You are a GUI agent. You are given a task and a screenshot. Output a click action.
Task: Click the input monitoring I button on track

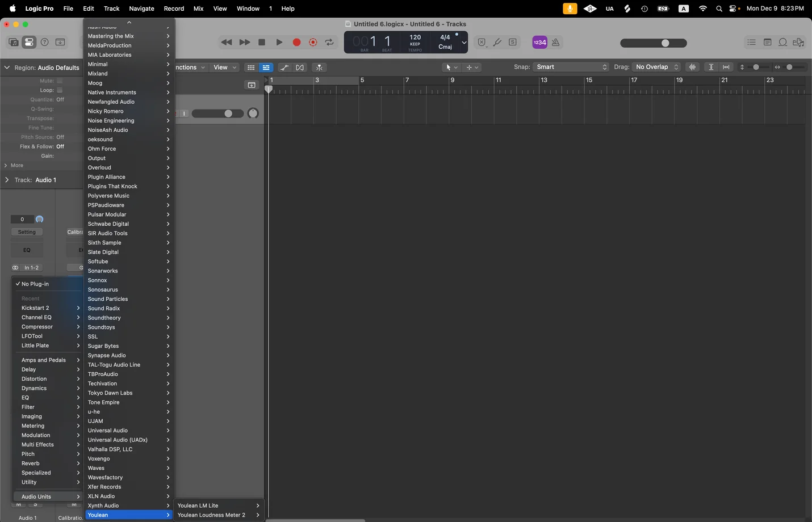pyautogui.click(x=184, y=113)
